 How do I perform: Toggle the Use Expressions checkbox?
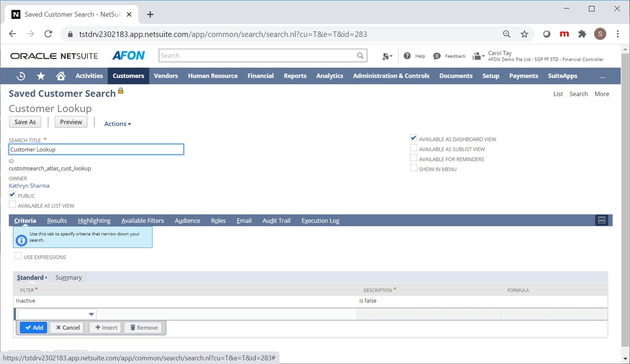tap(18, 255)
